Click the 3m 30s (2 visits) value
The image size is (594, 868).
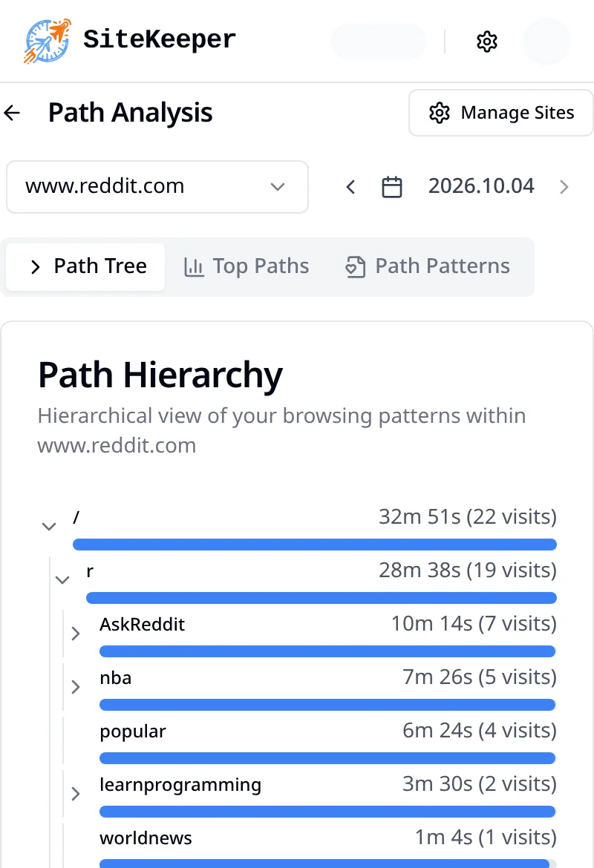[x=480, y=784]
